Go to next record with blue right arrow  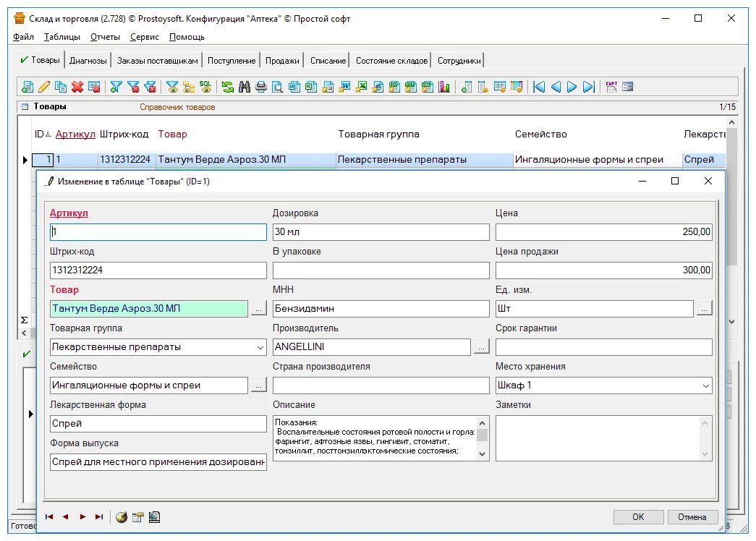click(572, 87)
